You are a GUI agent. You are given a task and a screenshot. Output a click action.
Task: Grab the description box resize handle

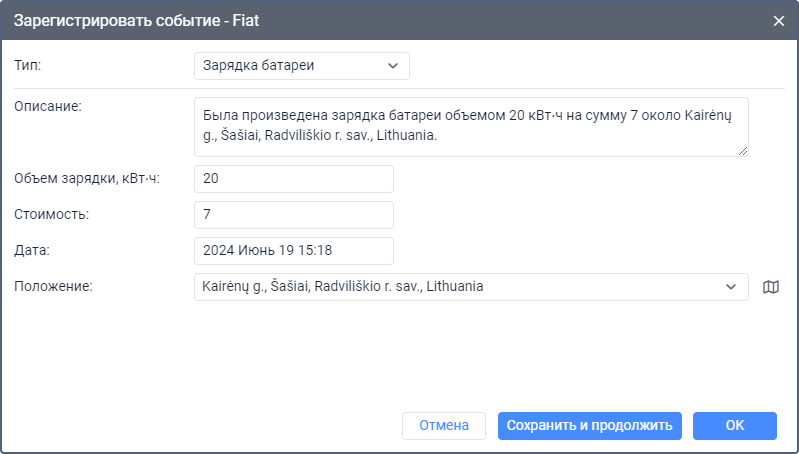(x=743, y=151)
